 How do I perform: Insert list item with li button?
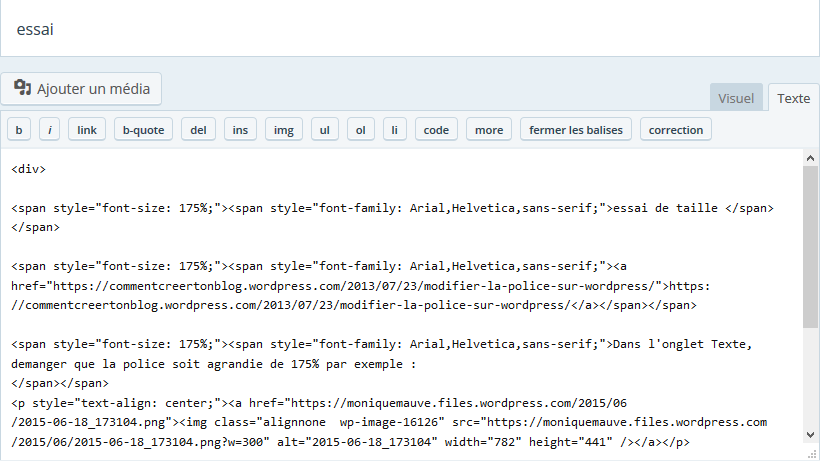pos(395,130)
